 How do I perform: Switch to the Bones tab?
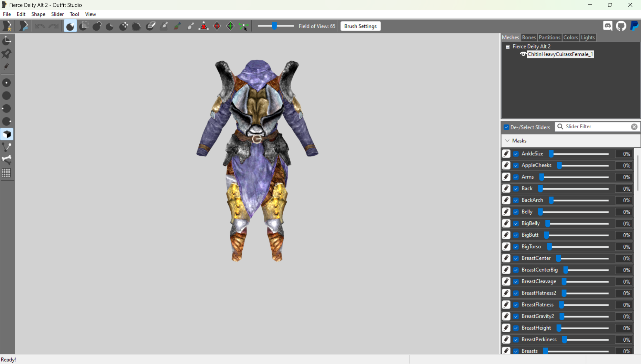(x=529, y=38)
